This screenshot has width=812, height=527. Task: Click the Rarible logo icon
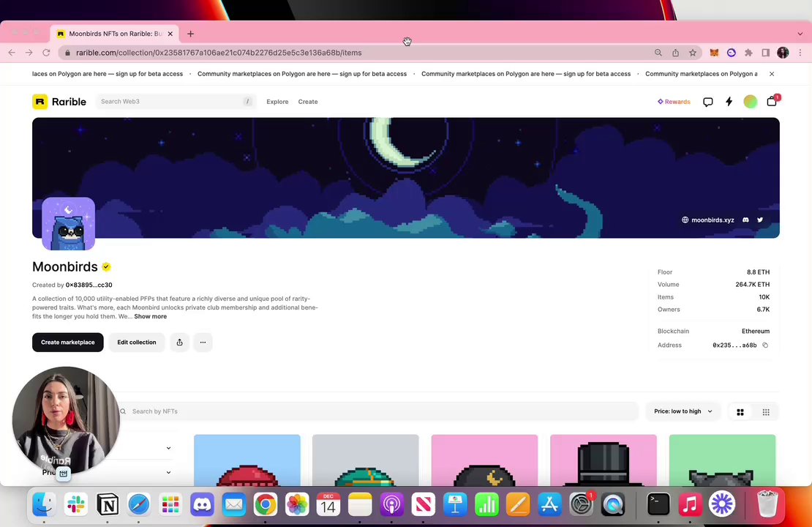coord(40,102)
